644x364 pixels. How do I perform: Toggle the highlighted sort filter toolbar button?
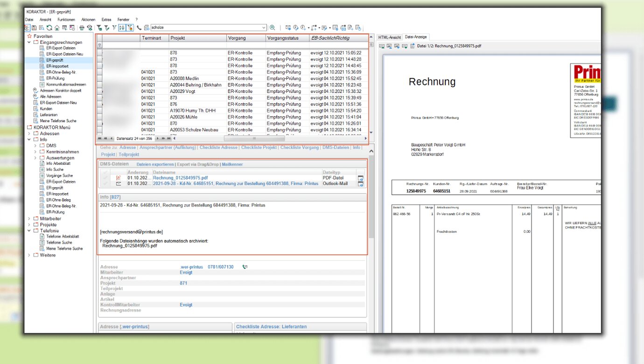pos(122,28)
